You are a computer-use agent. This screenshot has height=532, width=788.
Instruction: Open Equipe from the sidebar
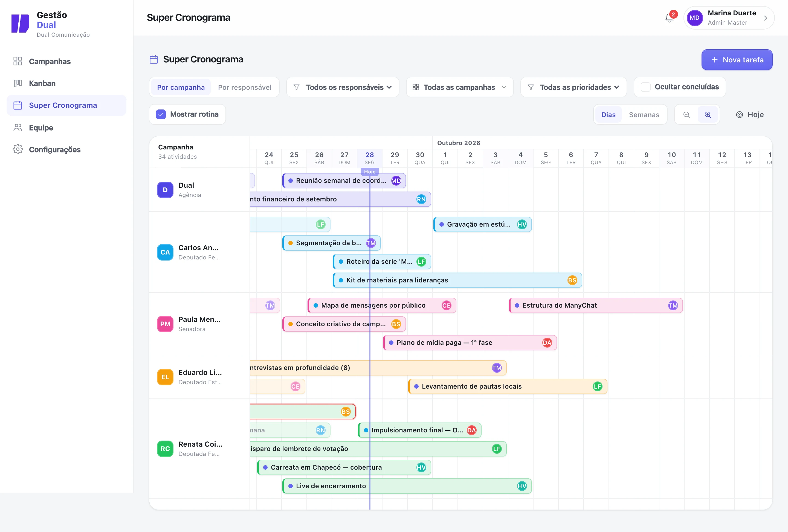66,128
